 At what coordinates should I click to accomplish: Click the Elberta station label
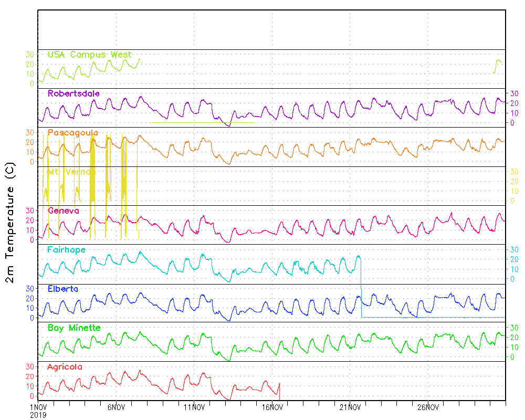click(63, 289)
